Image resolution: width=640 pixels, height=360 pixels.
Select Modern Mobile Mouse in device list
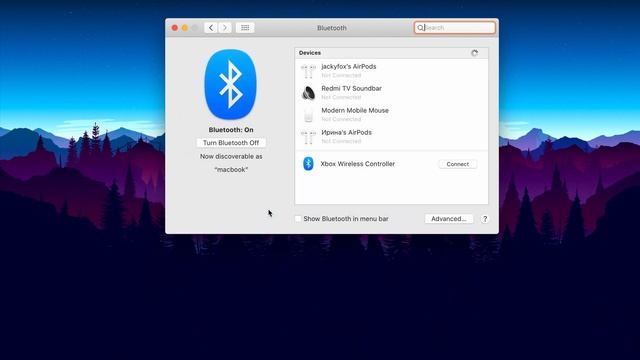391,115
